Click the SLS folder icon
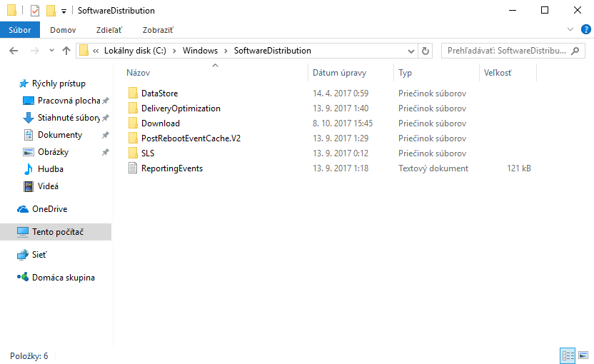This screenshot has height=364, width=594. pos(133,153)
